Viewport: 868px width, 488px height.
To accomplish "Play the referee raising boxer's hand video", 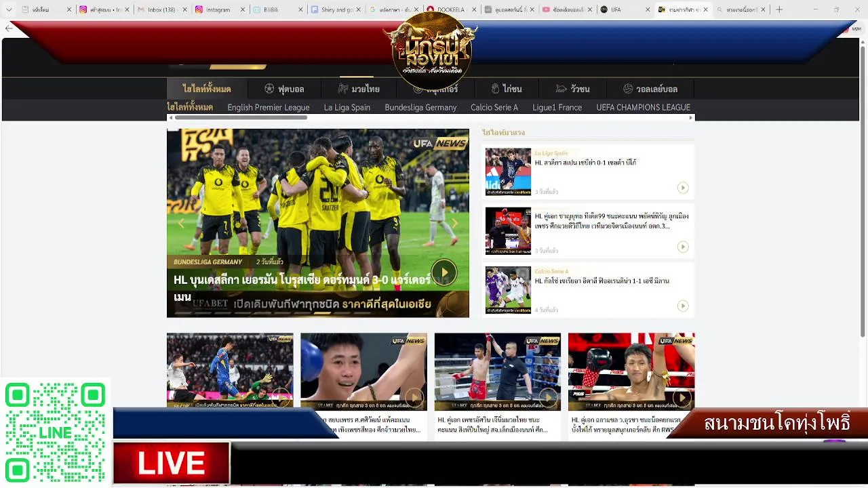I will tap(547, 396).
